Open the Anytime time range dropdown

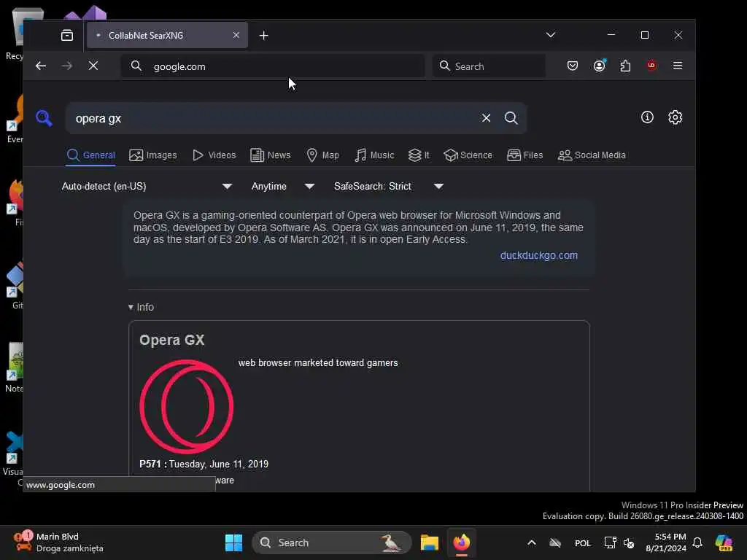tap(282, 186)
